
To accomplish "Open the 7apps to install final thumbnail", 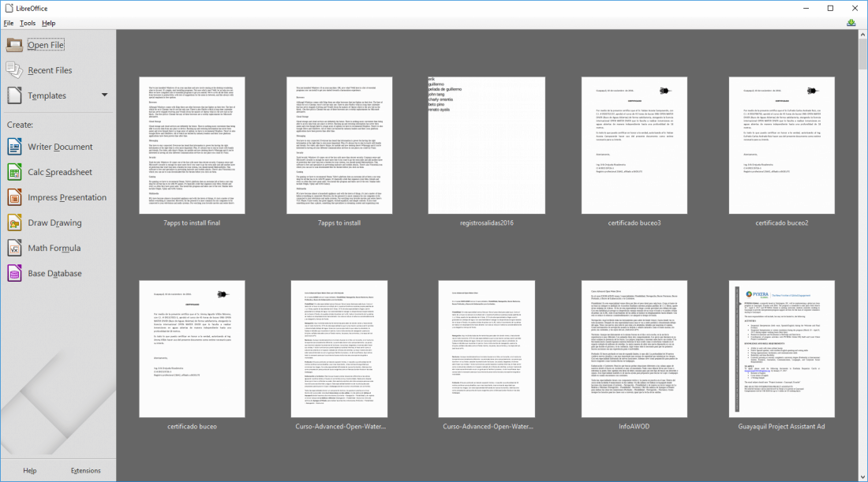I will click(x=192, y=144).
